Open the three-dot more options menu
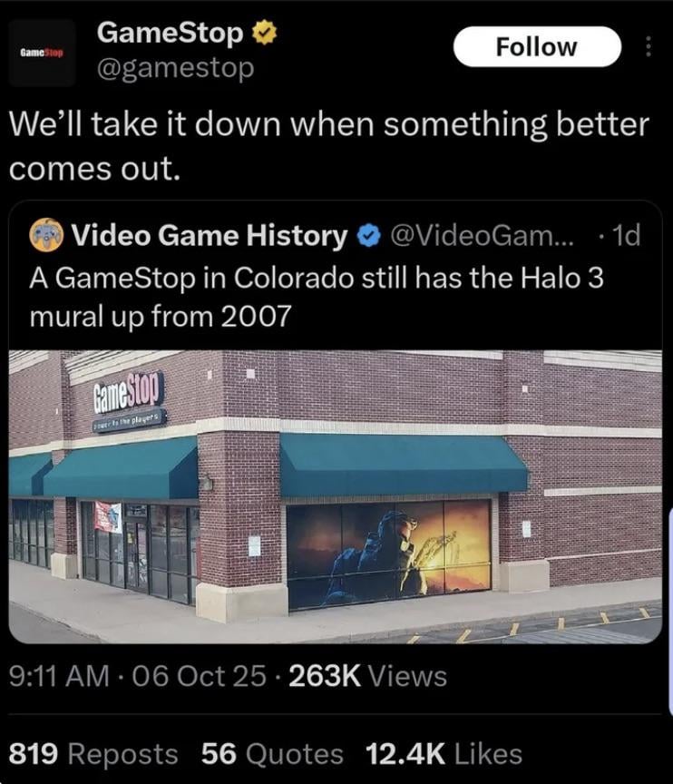Image resolution: width=673 pixels, height=784 pixels. (648, 47)
